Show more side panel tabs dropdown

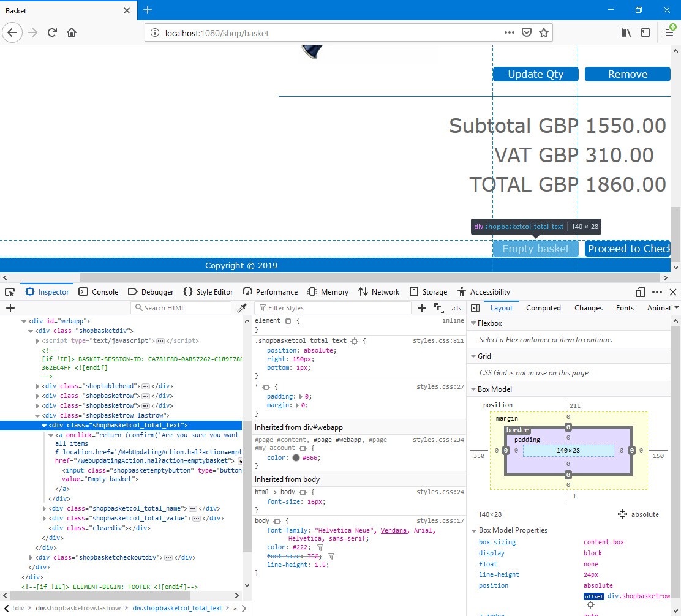676,308
